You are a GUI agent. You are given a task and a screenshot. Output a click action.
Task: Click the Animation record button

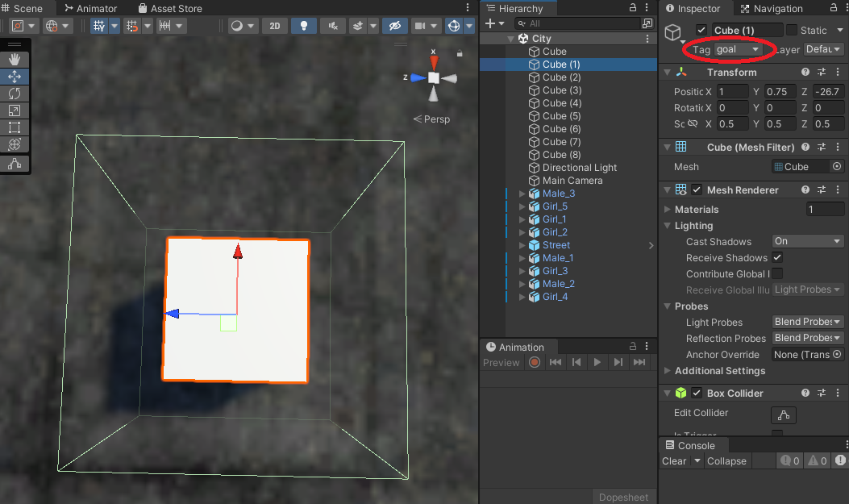(x=534, y=363)
